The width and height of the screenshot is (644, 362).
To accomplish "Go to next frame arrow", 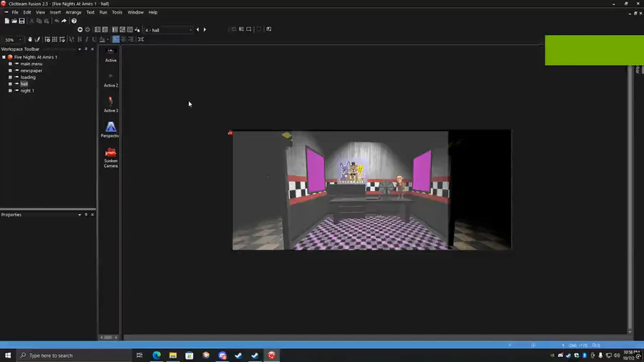I will (x=205, y=29).
